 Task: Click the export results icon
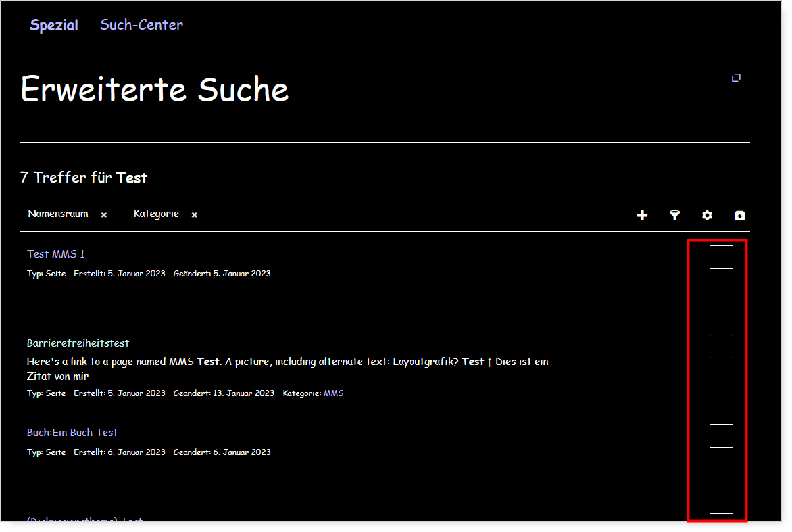tap(739, 216)
